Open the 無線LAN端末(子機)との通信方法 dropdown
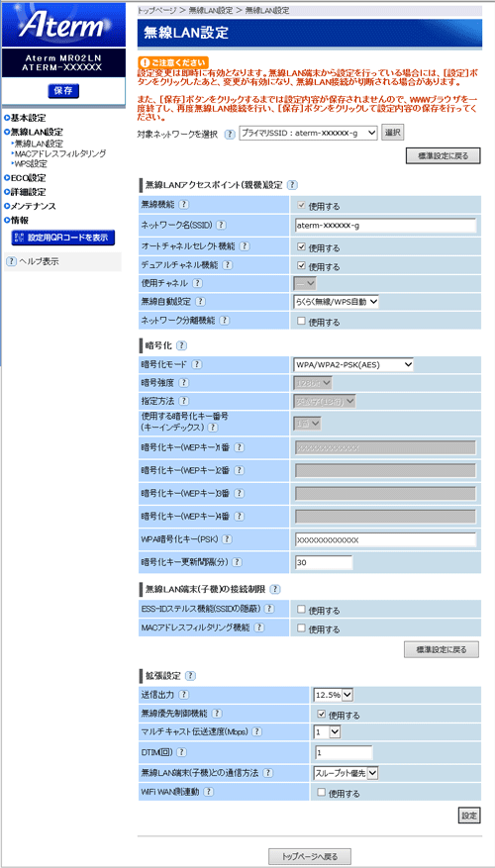Image resolution: width=495 pixels, height=868 pixels. point(346,772)
